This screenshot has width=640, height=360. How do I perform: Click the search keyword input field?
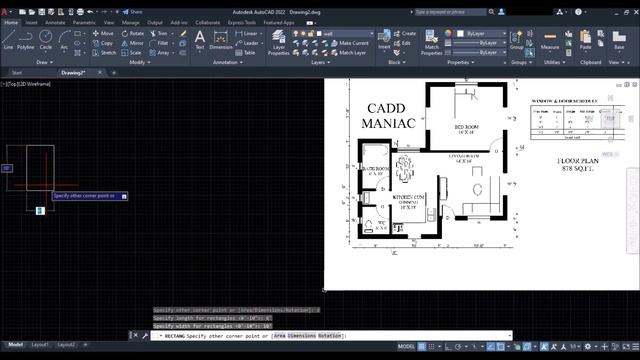450,12
